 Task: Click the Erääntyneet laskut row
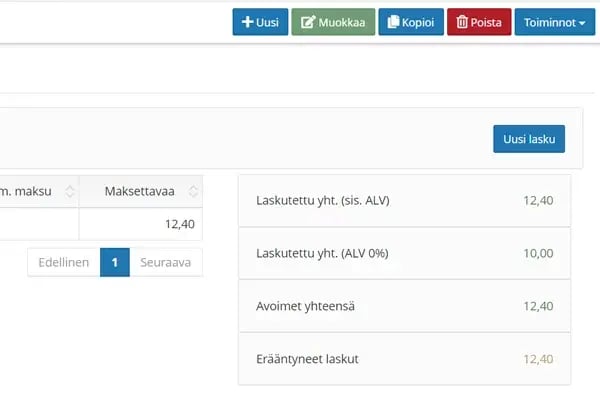[404, 359]
